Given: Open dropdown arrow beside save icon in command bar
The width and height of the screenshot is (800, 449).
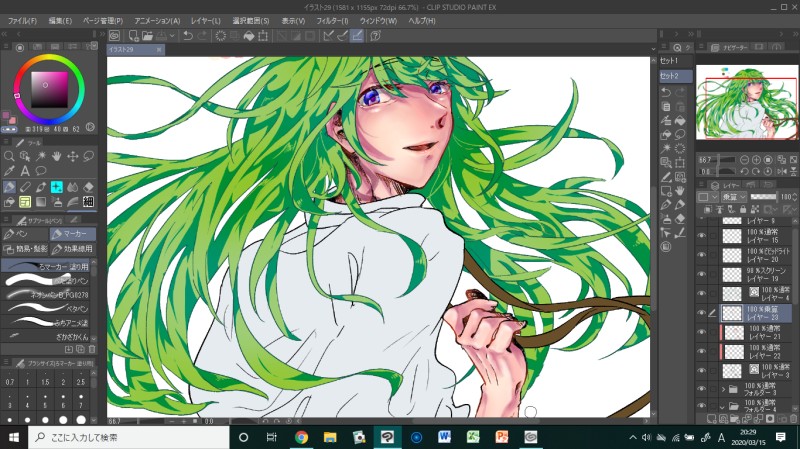Looking at the screenshot, I should point(172,36).
